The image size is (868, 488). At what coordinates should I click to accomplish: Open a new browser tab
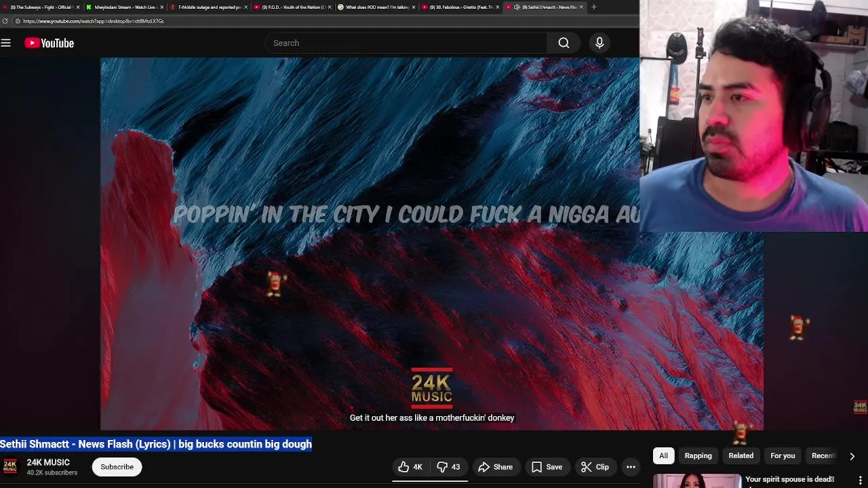(x=594, y=7)
